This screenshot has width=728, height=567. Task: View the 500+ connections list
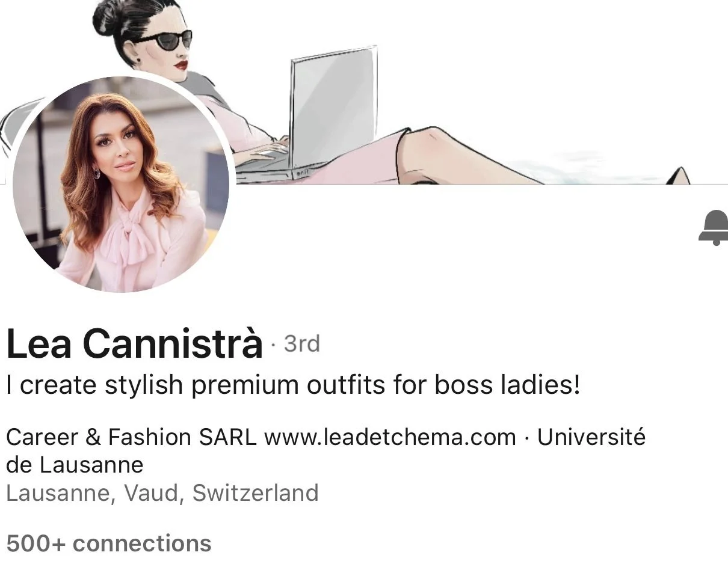click(109, 544)
